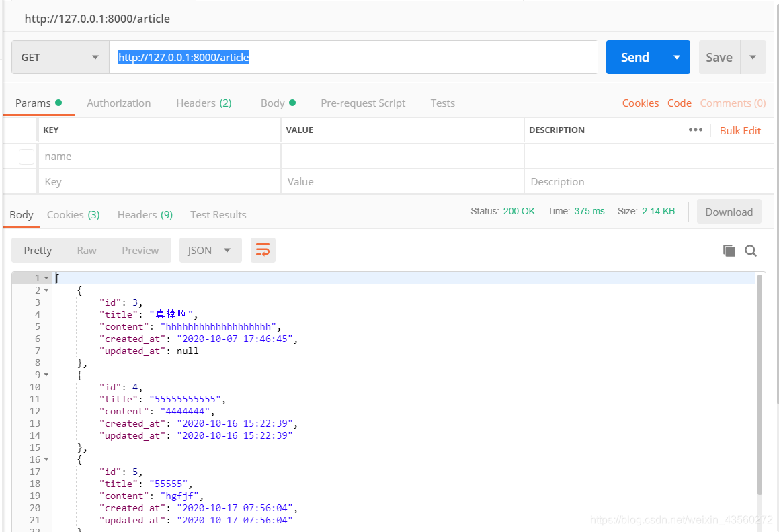Collapse the JSON object at line 16

[x=46, y=459]
